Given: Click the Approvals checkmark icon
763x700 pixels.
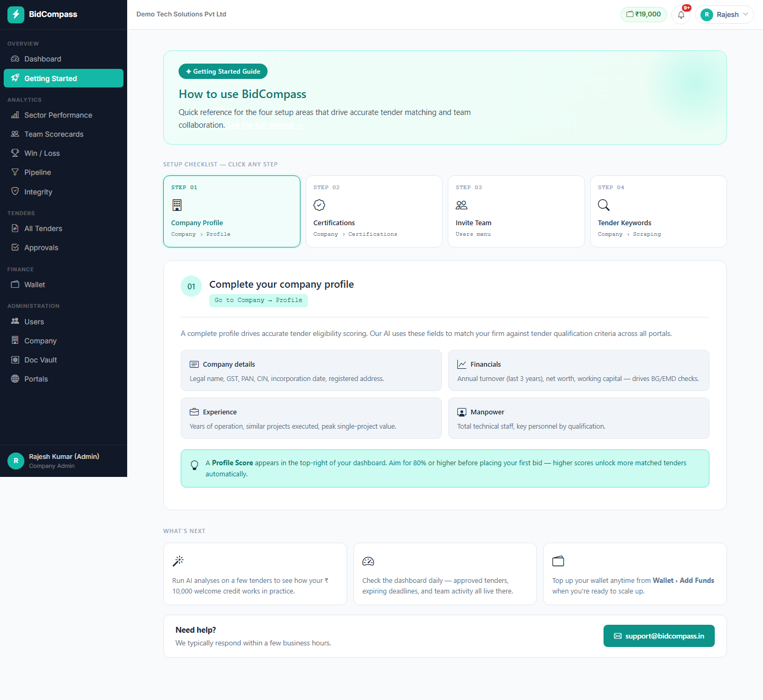Looking at the screenshot, I should click(x=15, y=247).
